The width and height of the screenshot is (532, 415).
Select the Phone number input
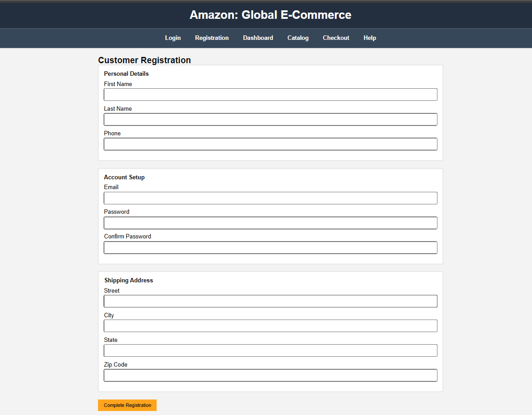click(270, 144)
